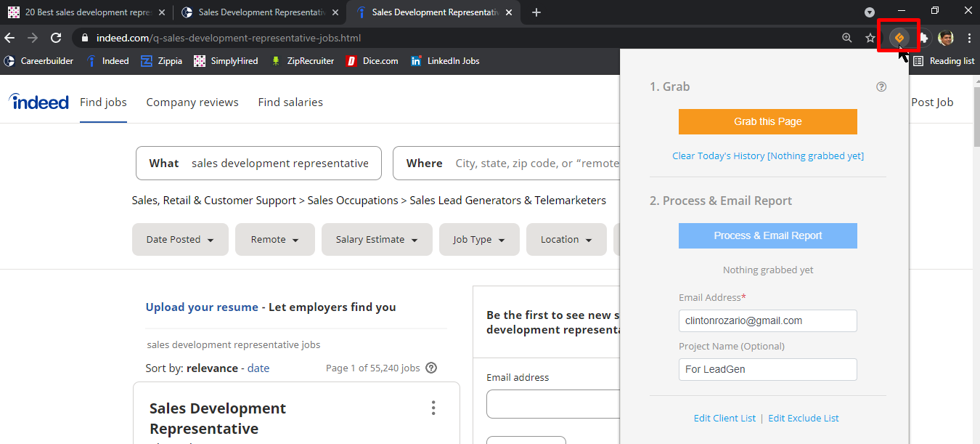
Task: Expand the Date Posted filter
Action: pos(180,239)
